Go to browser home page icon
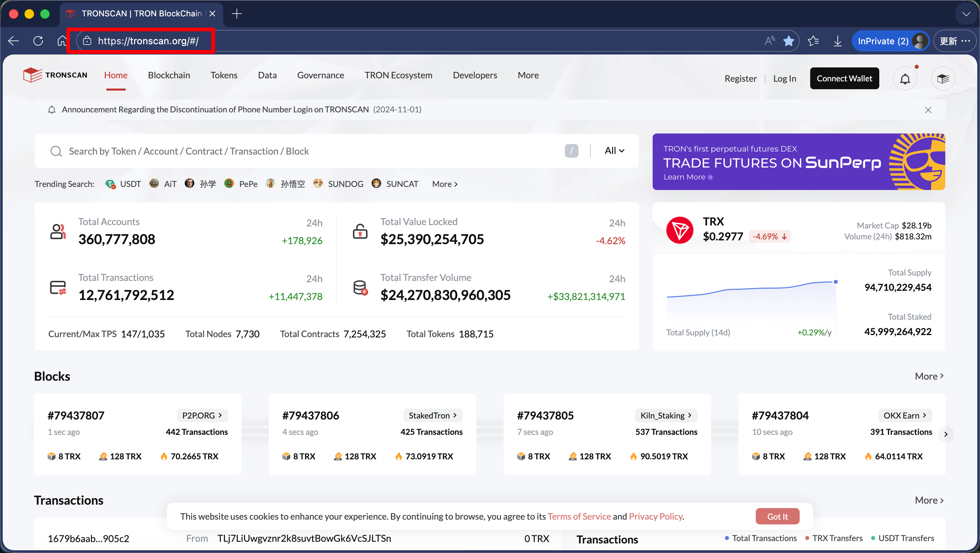The image size is (980, 553). [62, 41]
